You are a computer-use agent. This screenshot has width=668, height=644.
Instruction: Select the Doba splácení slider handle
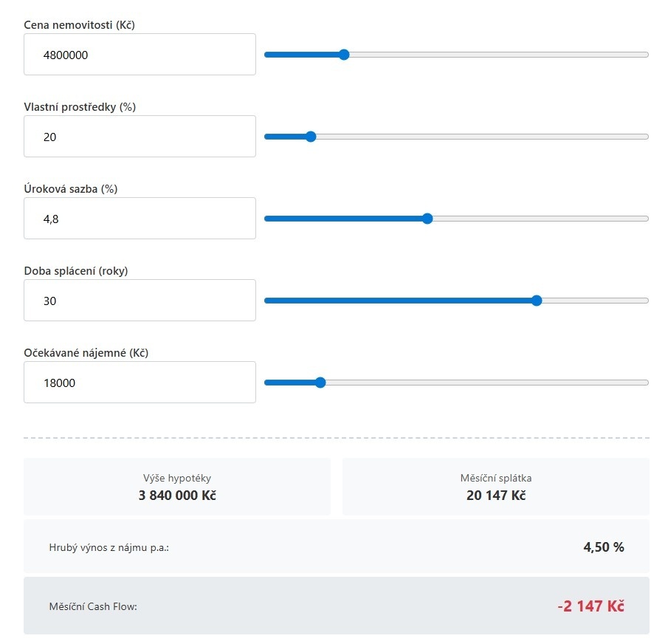tap(537, 300)
